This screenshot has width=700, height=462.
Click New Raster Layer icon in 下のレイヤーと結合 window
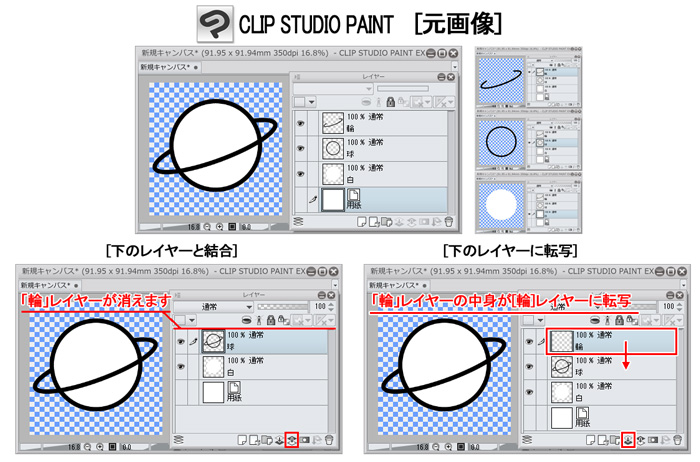click(x=242, y=440)
